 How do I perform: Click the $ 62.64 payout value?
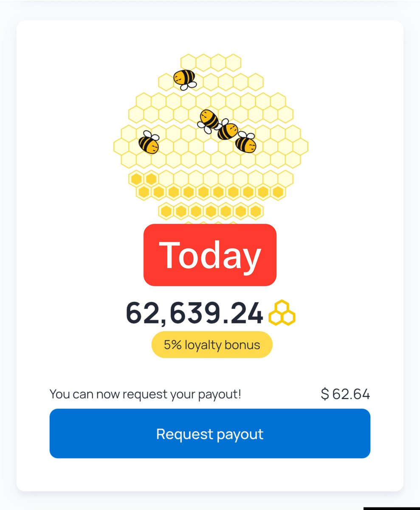tap(345, 394)
